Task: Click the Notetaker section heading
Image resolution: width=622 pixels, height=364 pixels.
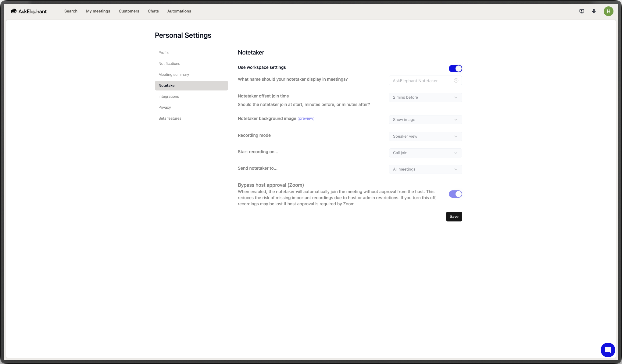Action: pos(251,52)
